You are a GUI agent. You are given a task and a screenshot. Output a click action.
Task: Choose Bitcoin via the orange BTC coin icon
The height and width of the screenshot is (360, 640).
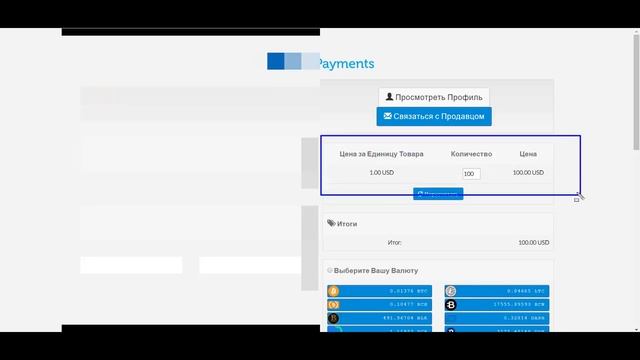click(333, 291)
